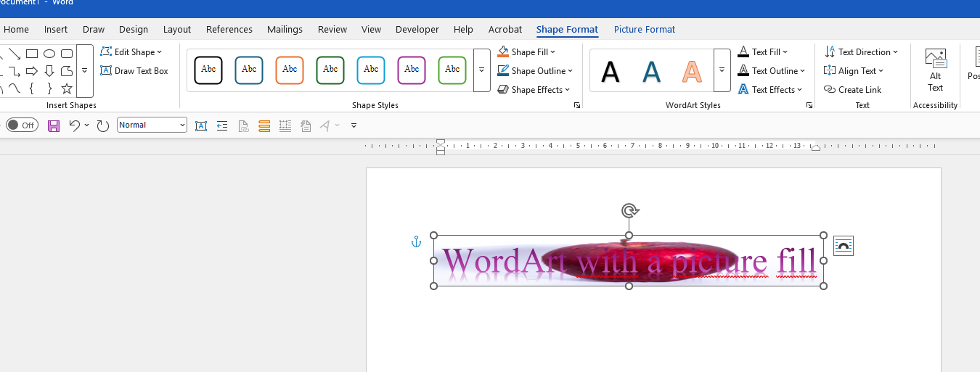Select the five-point star shape
Viewport: 980px width, 372px height.
[67, 88]
